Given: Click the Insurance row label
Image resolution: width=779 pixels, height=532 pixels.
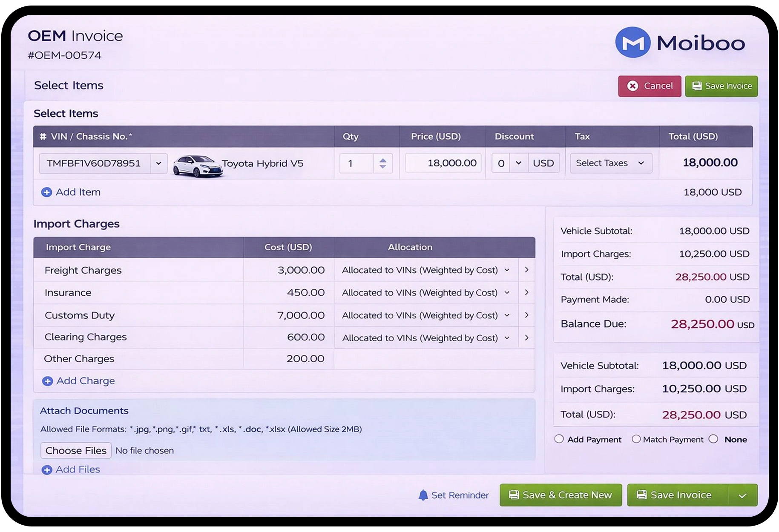Looking at the screenshot, I should tap(68, 293).
